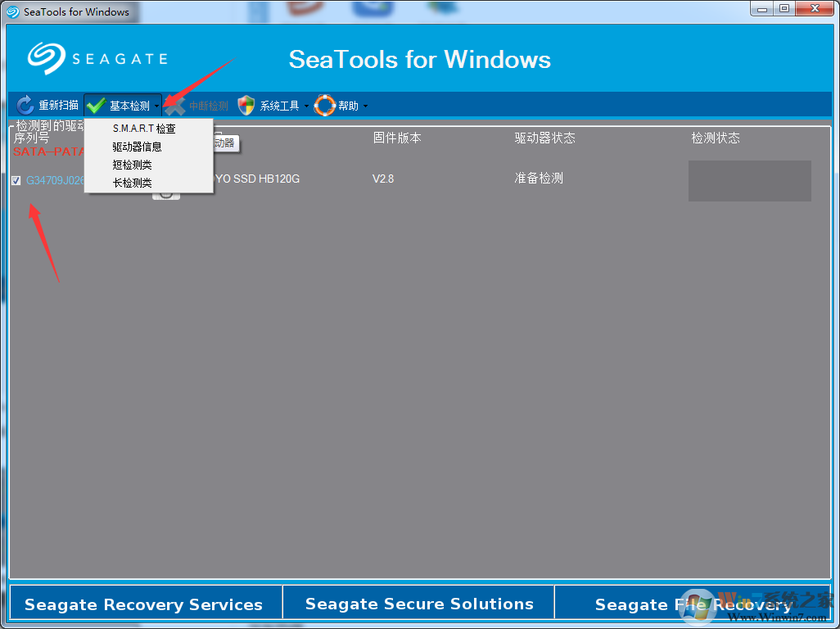Screen dimensions: 840x629
Task: Click the grayed 中断检测 abort icon
Action: 173,105
